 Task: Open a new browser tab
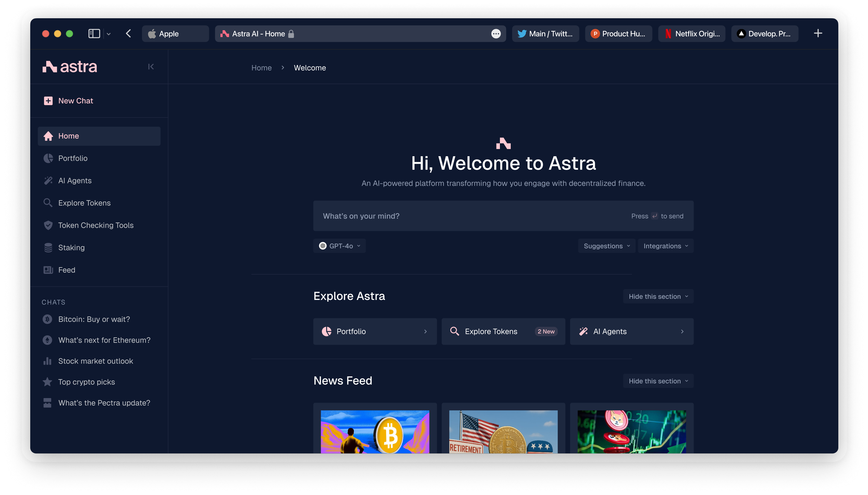coord(818,33)
